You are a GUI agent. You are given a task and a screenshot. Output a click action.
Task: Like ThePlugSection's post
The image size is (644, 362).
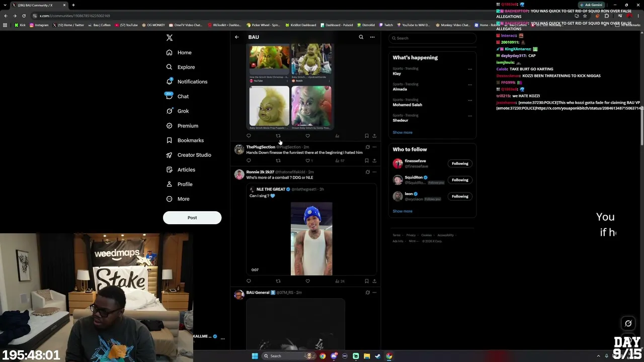(x=309, y=160)
